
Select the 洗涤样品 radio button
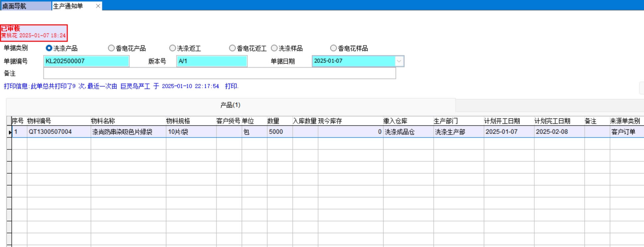point(274,48)
